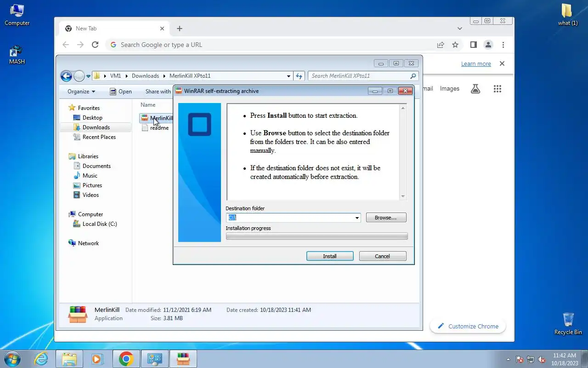Select the New Tab tab
Viewport: 588px width, 368px height.
(115, 29)
